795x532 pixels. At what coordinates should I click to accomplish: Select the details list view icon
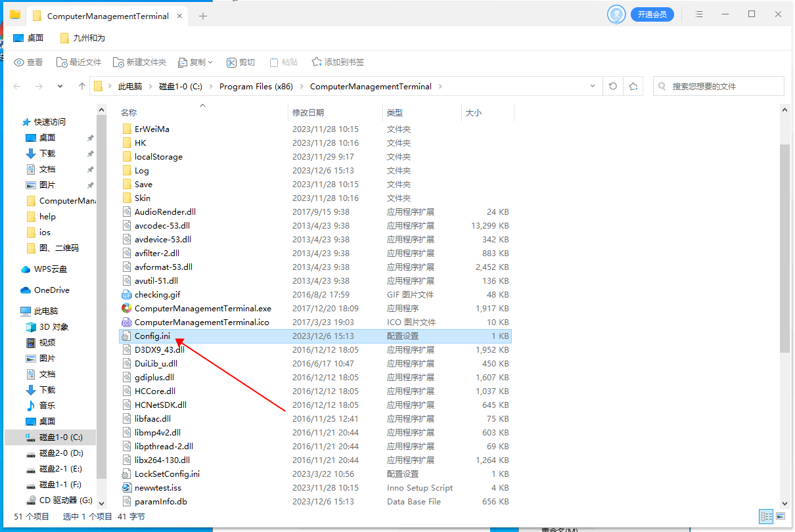click(x=766, y=516)
